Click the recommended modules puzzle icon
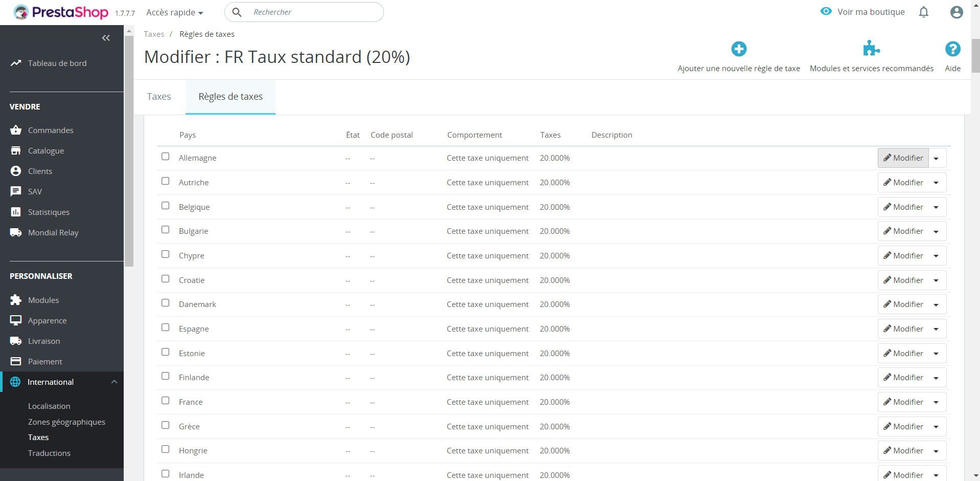Screen dimensions: 980x481 871,49
